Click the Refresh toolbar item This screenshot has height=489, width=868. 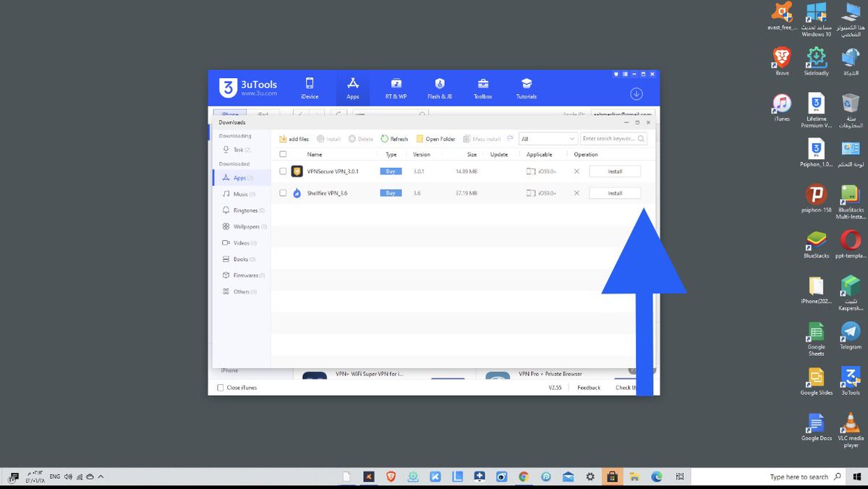(x=394, y=139)
